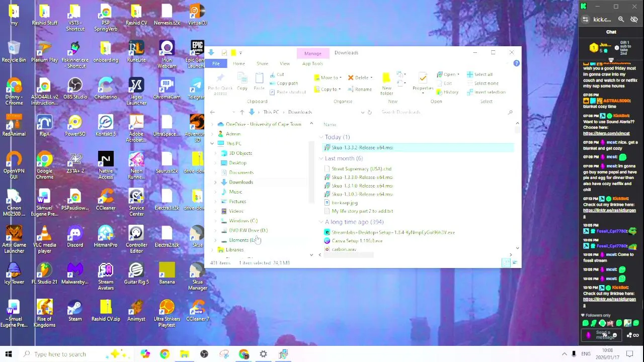The image size is (644, 362).
Task: Open the Copy to dropdown
Action: [328, 89]
